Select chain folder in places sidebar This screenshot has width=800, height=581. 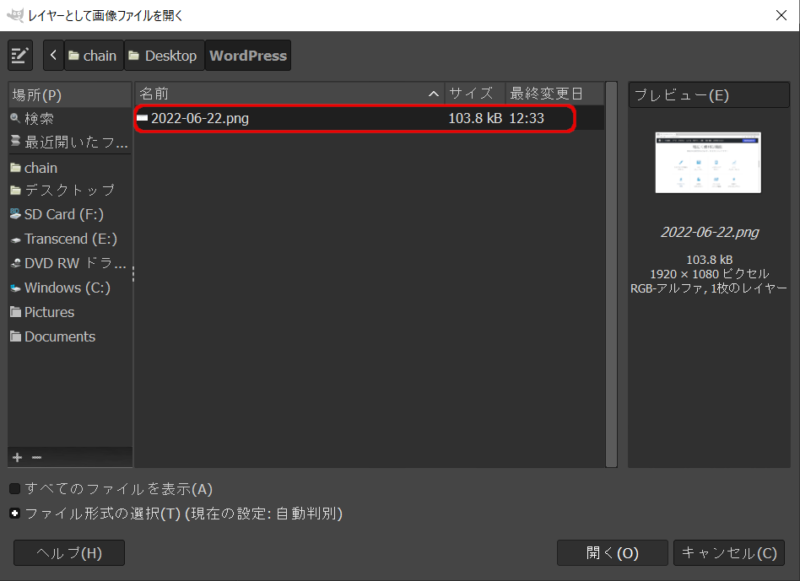click(x=70, y=168)
